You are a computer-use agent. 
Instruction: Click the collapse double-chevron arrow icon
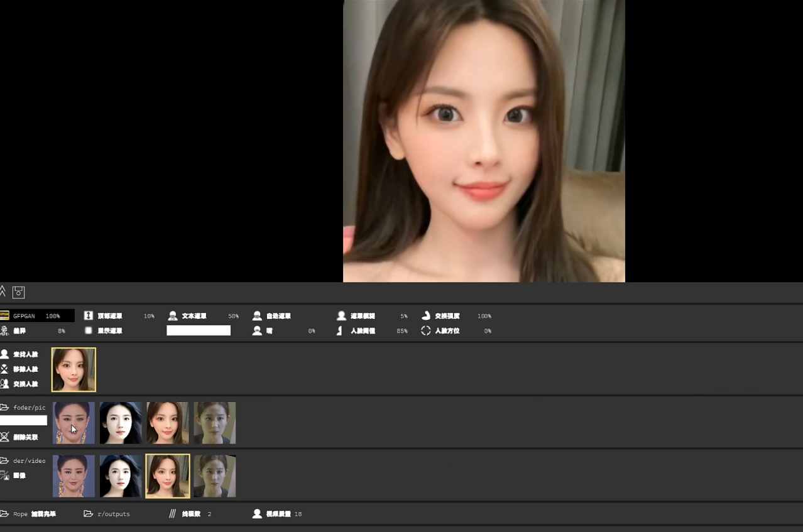tap(3, 291)
